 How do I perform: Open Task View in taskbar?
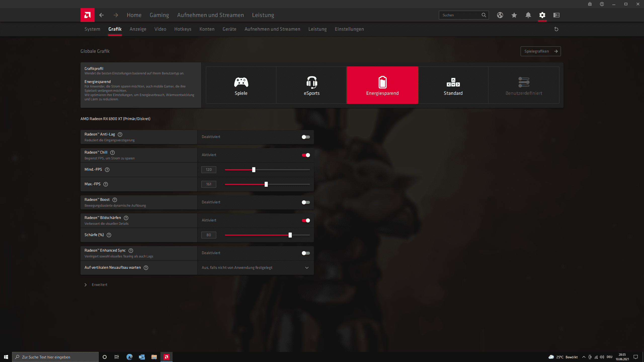coord(117,357)
